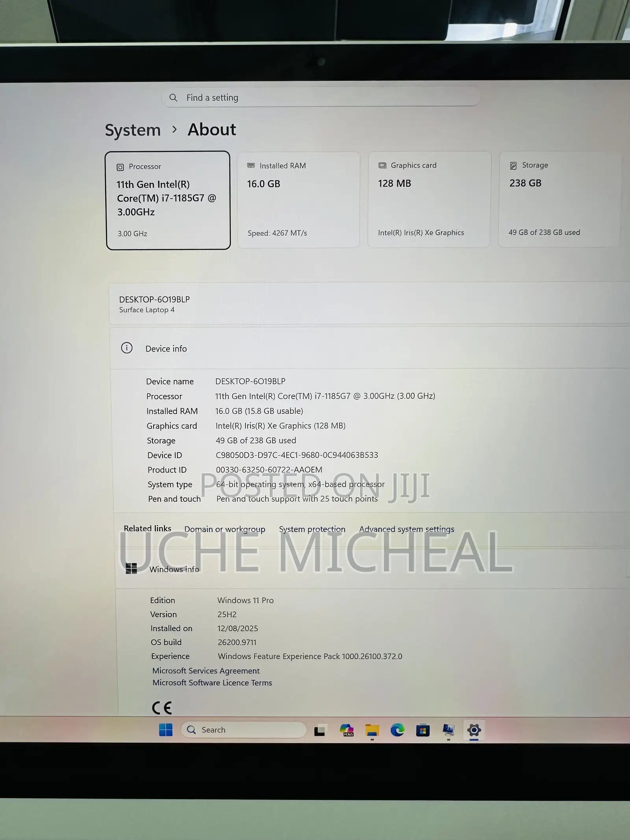The image size is (630, 840).
Task: Click the Device info circle icon
Action: coord(127,348)
